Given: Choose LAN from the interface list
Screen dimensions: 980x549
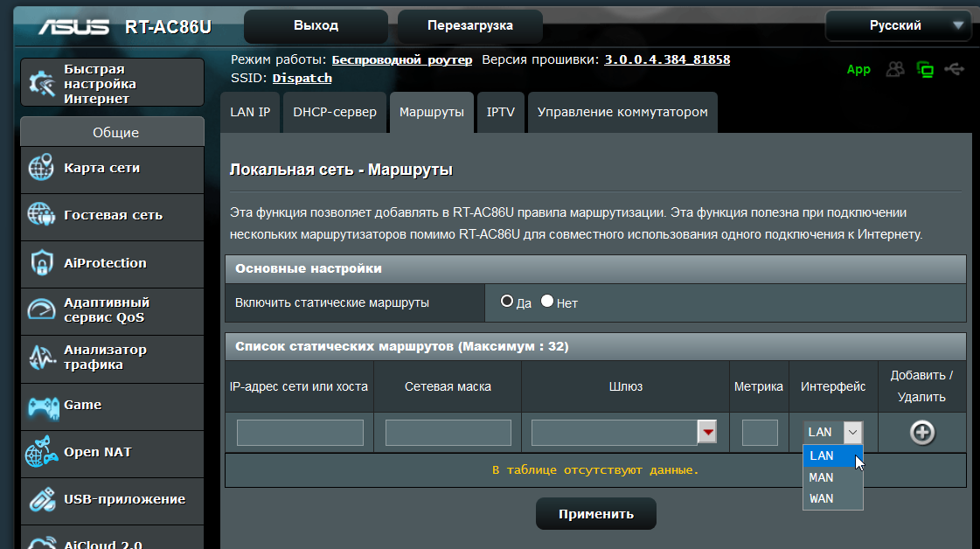Looking at the screenshot, I should (832, 455).
